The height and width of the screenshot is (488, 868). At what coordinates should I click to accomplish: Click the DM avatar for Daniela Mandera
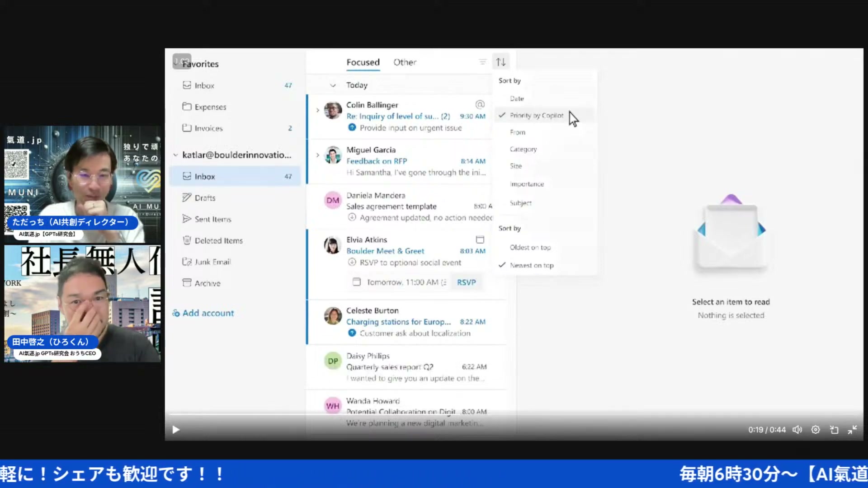[x=333, y=200]
